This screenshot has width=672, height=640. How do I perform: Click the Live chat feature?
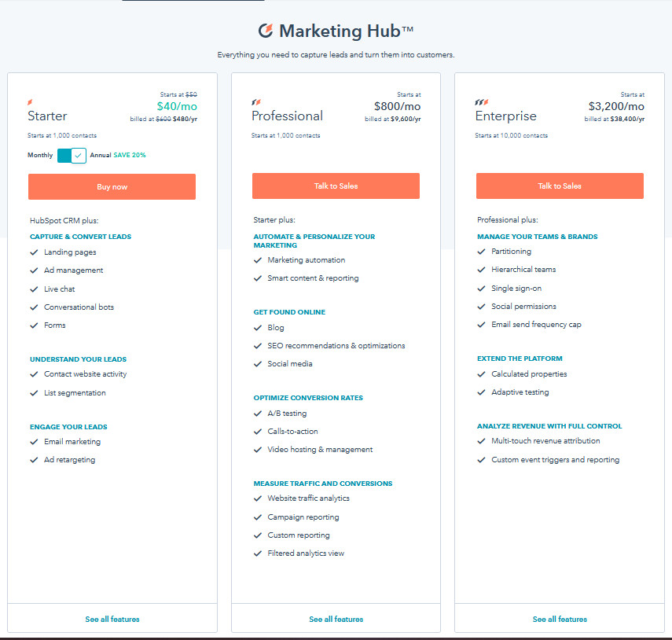60,289
